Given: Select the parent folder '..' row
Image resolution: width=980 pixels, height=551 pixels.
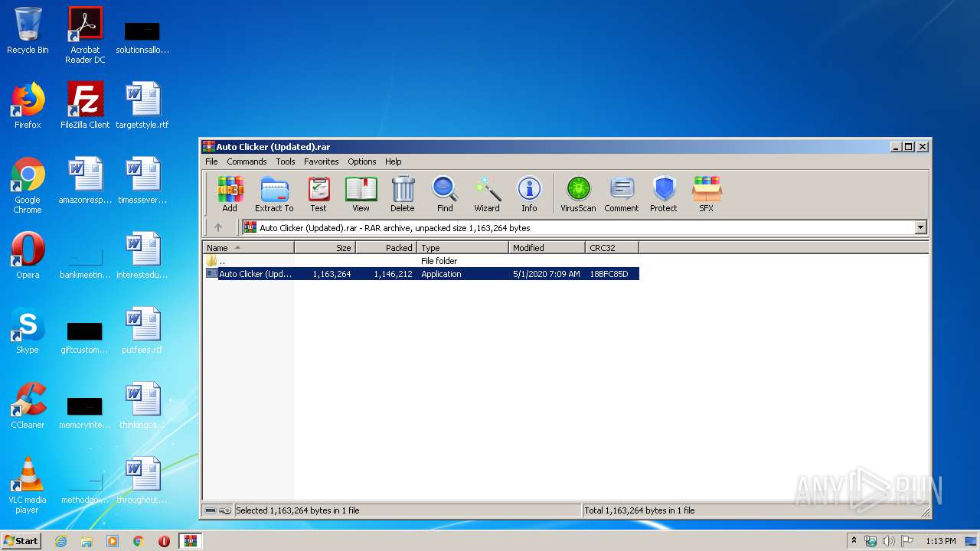Looking at the screenshot, I should point(421,261).
